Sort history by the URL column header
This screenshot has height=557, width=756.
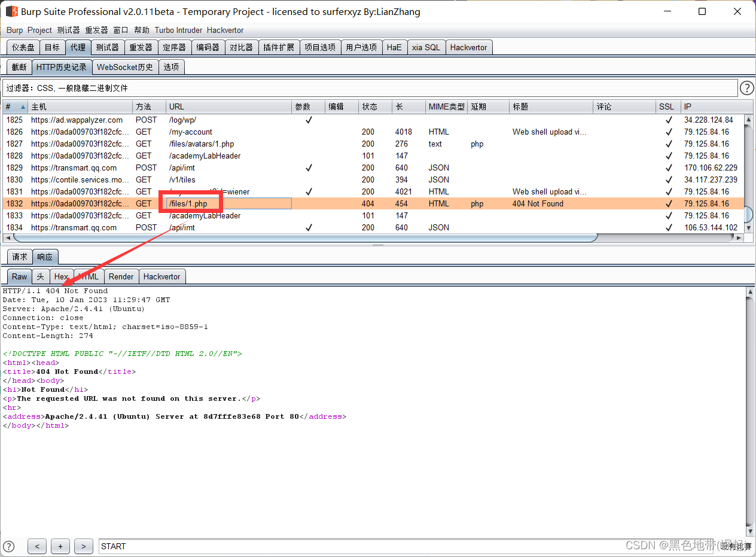pos(228,106)
